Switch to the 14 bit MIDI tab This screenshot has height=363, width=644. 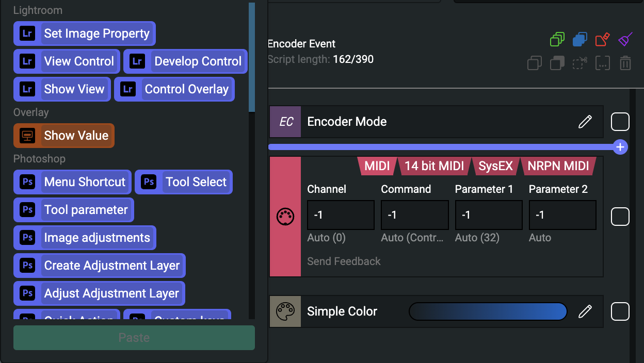434,166
